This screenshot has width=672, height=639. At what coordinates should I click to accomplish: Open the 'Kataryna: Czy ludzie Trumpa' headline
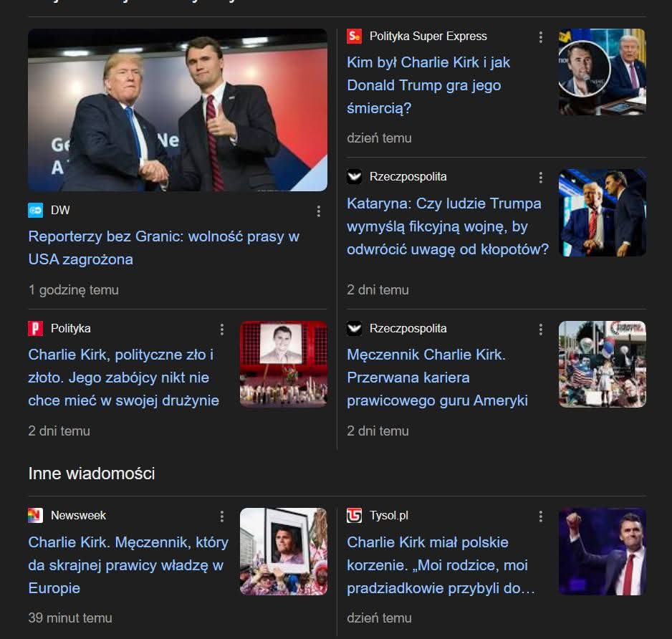(448, 226)
